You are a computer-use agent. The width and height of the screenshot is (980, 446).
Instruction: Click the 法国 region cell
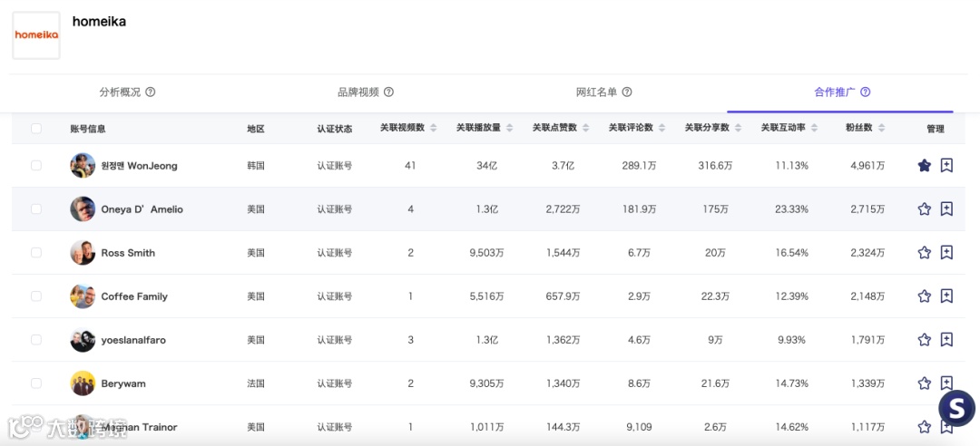[x=256, y=383]
